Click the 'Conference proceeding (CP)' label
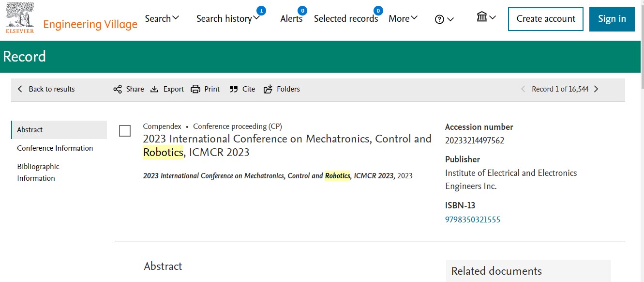The image size is (644, 282). [x=238, y=126]
